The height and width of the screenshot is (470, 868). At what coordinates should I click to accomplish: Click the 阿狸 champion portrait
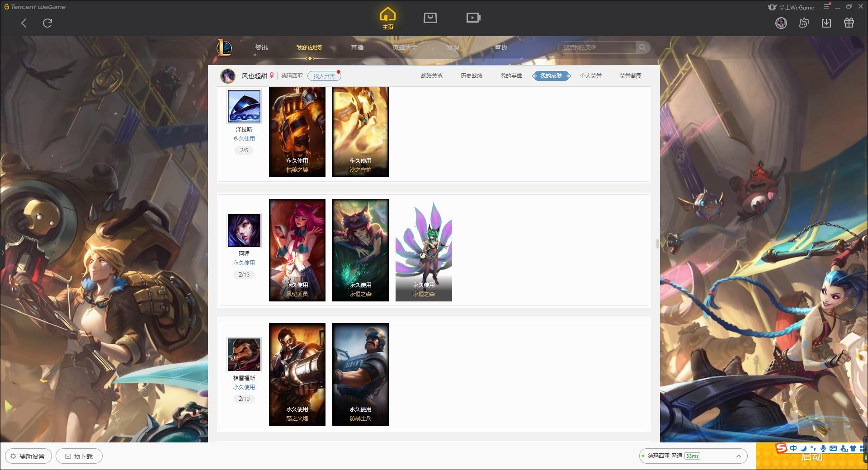click(244, 230)
